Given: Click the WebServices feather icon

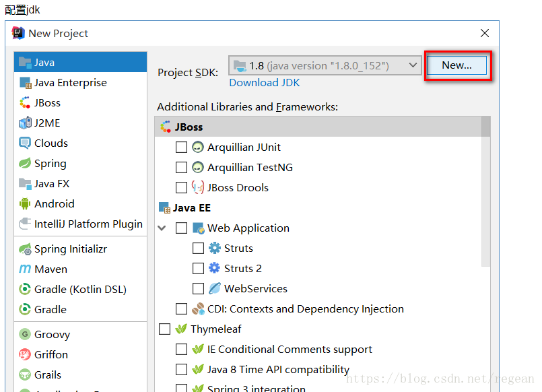Looking at the screenshot, I should click(215, 288).
